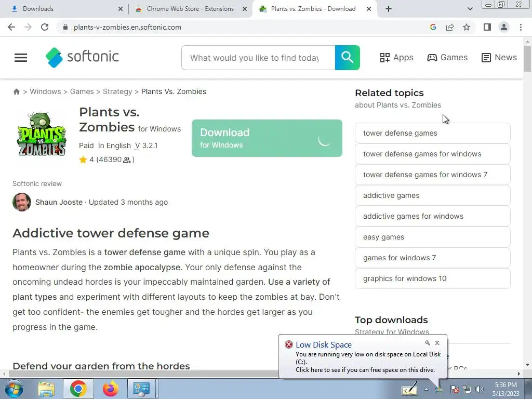Image resolution: width=532 pixels, height=399 pixels.
Task: Open the Apps section
Action: pyautogui.click(x=396, y=57)
